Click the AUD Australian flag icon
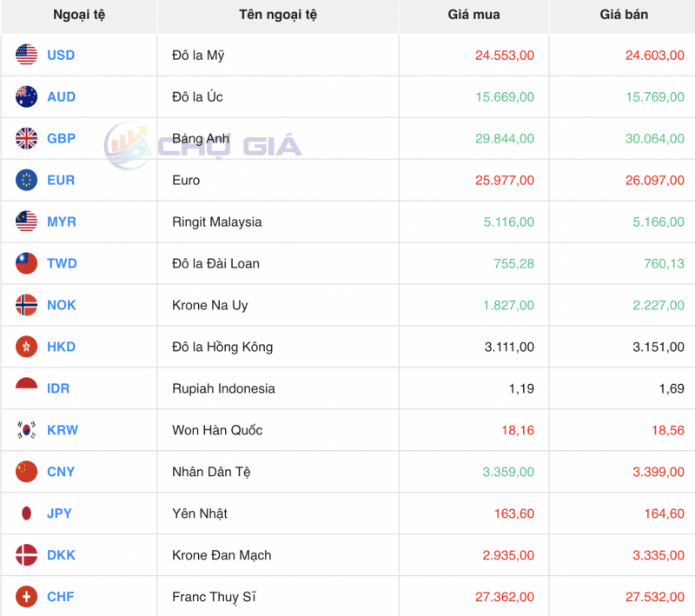 [24, 96]
